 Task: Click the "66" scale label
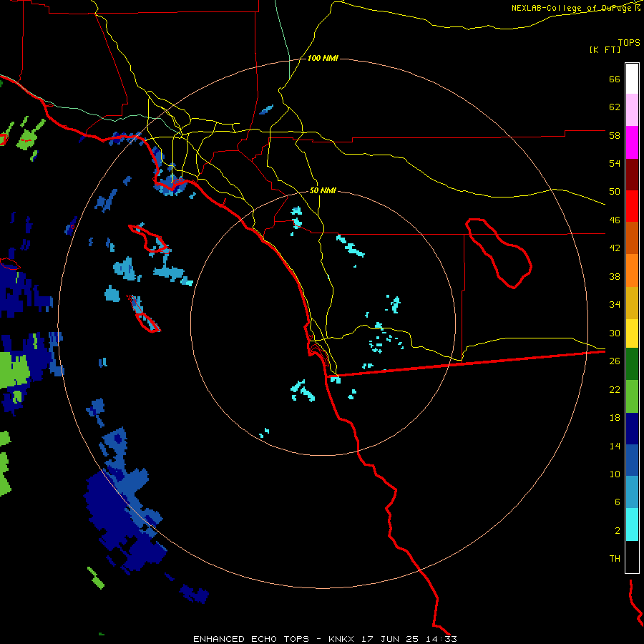(x=615, y=79)
